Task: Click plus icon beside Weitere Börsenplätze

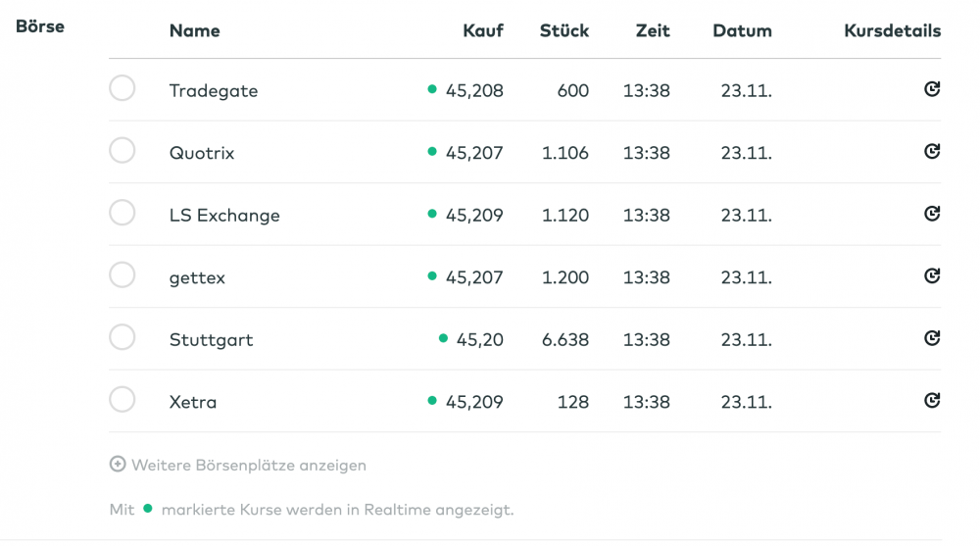Action: coord(118,465)
